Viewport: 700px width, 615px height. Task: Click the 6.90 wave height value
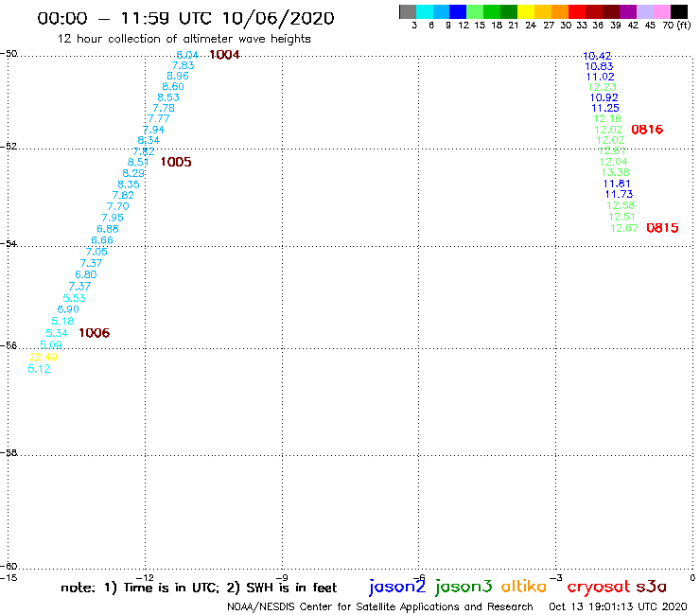click(68, 309)
